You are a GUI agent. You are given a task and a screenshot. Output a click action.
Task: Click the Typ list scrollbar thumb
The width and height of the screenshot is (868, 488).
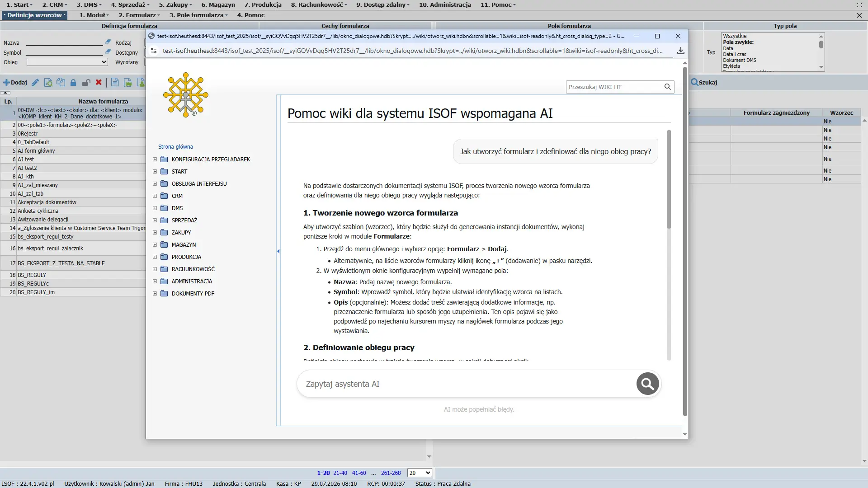821,44
